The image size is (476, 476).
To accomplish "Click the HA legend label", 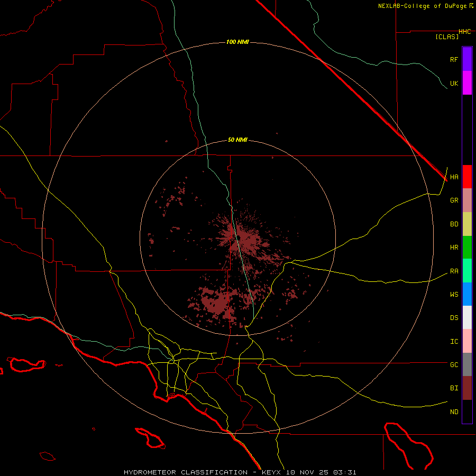I will pos(454,177).
